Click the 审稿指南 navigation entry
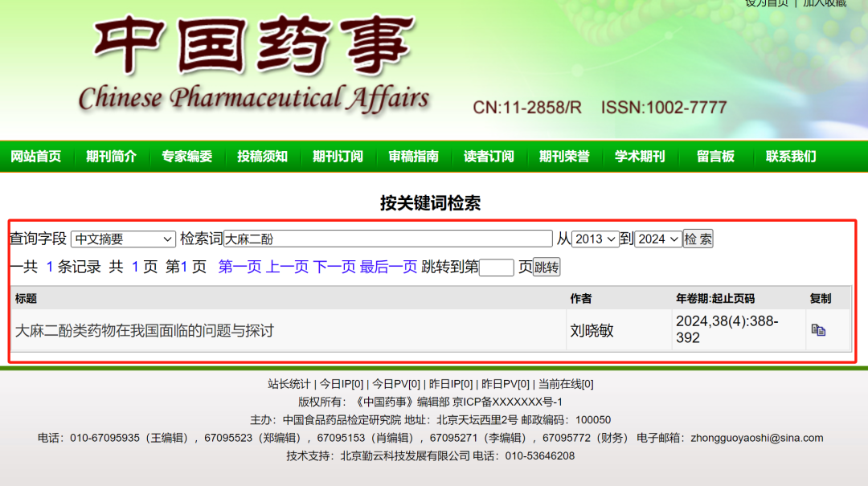This screenshot has width=868, height=486. [x=412, y=157]
